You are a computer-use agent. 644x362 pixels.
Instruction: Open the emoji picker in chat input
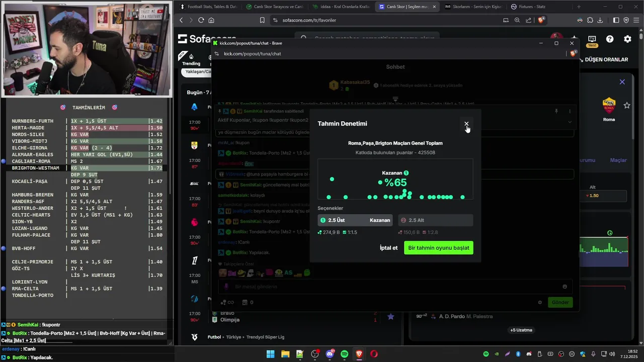[x=565, y=287]
